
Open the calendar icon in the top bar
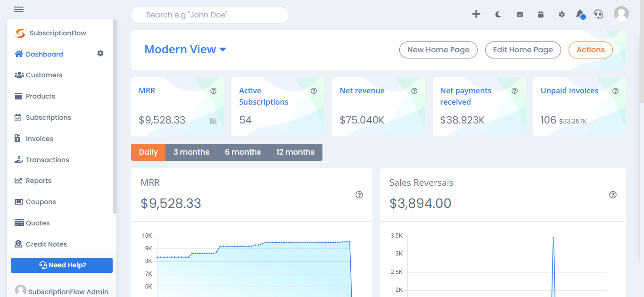pyautogui.click(x=540, y=14)
